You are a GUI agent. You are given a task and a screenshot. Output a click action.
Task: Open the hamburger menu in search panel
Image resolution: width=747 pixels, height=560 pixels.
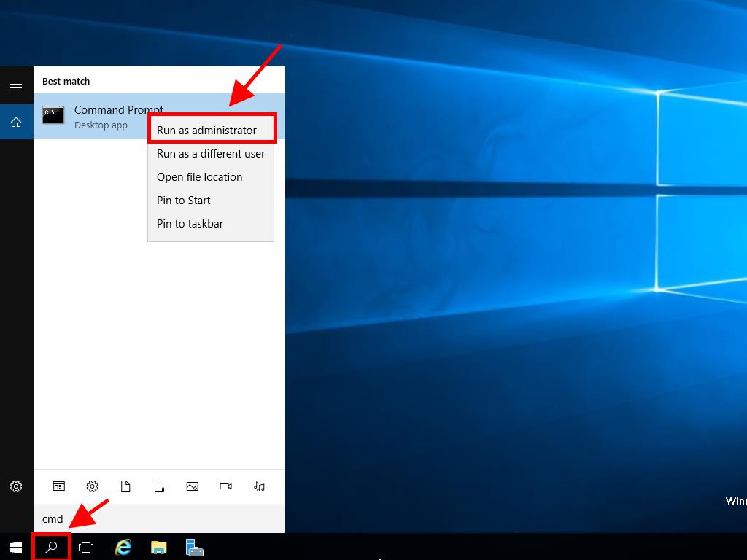click(15, 87)
